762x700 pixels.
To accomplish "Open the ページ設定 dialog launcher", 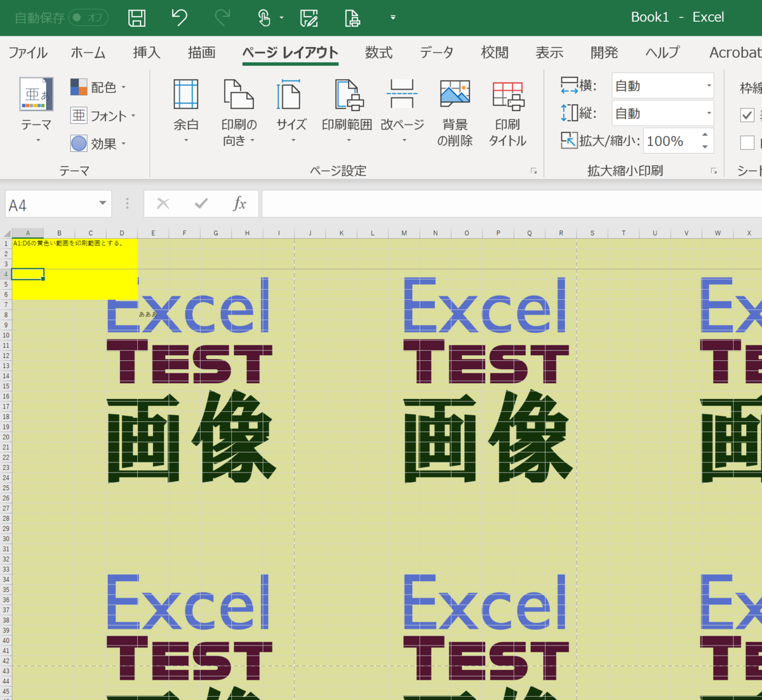I will (534, 170).
